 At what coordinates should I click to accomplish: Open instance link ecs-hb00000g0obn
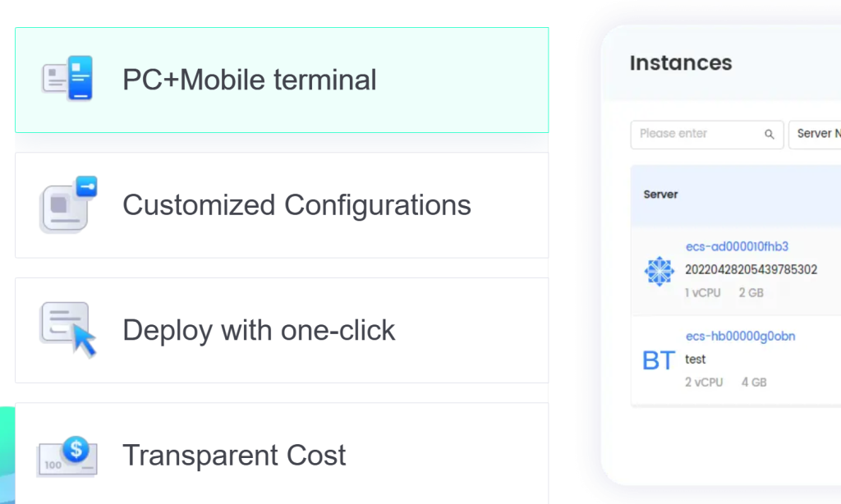point(740,336)
